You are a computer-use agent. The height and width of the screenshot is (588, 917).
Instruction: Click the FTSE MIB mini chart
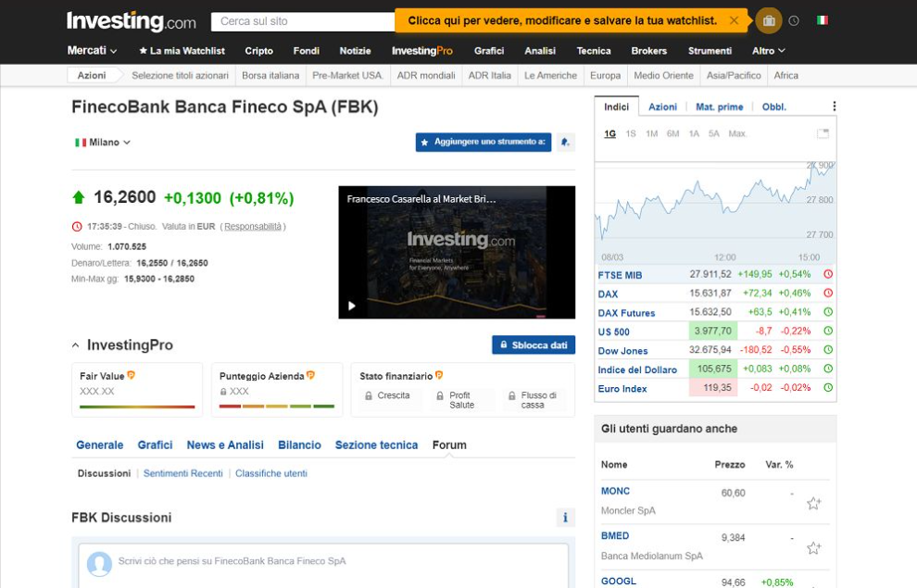point(715,212)
